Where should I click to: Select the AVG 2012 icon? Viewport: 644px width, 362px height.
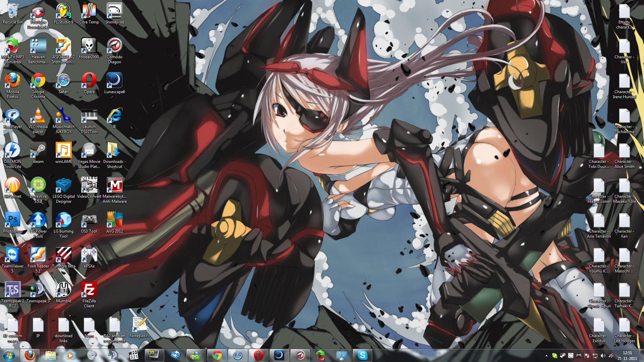click(115, 223)
